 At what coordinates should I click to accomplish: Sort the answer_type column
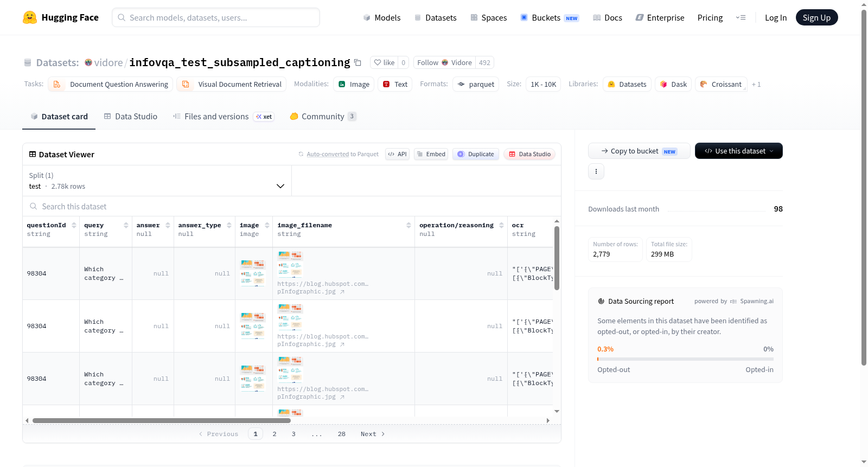tap(229, 225)
